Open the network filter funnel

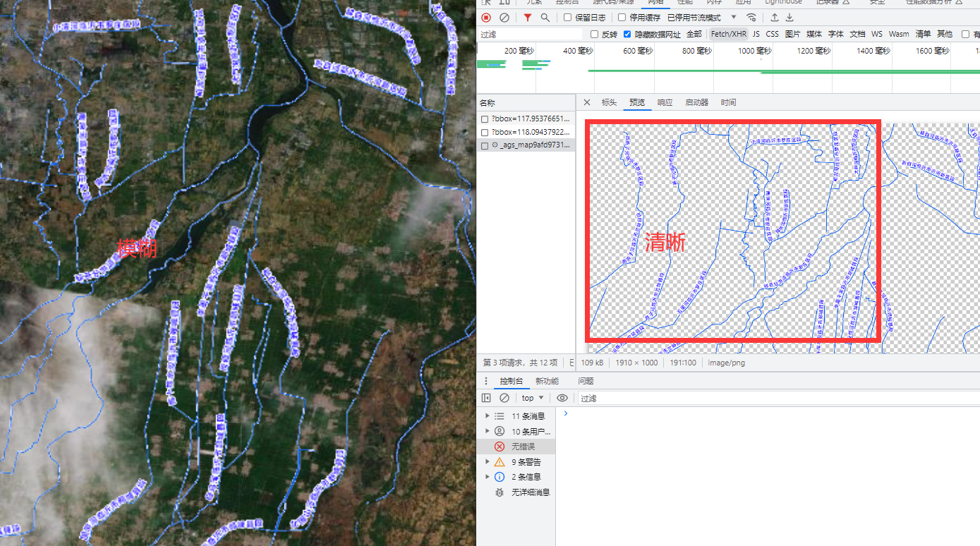point(526,18)
